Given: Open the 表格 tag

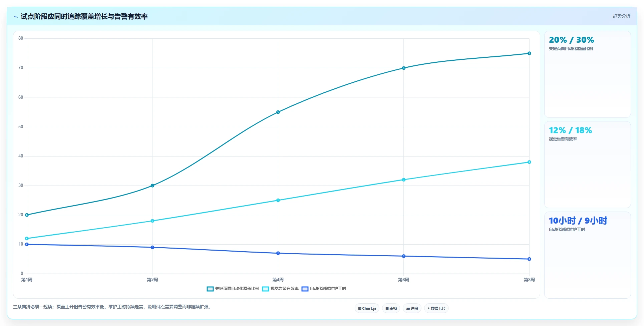Looking at the screenshot, I should [x=391, y=308].
